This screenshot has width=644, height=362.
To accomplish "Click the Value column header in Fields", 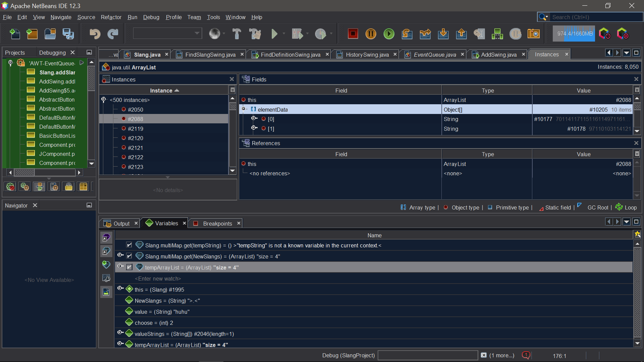I will (583, 90).
